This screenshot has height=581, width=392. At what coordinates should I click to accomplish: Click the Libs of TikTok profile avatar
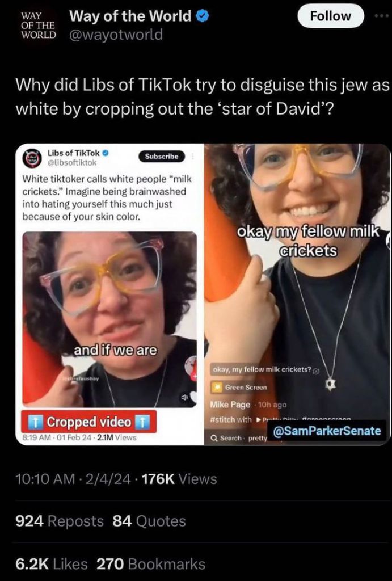(33, 158)
